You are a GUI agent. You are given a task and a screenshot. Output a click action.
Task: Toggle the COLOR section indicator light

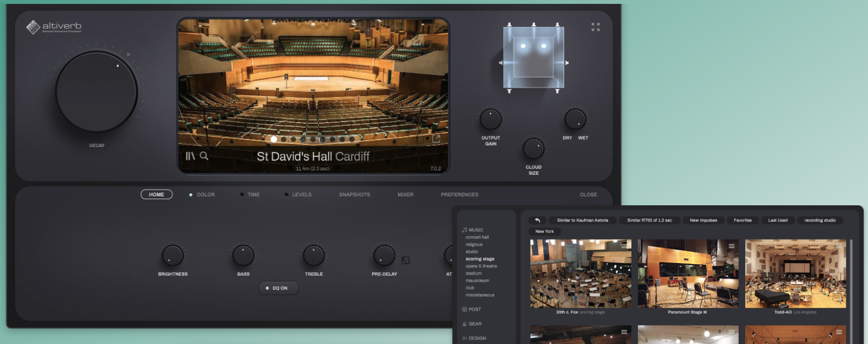coord(191,195)
